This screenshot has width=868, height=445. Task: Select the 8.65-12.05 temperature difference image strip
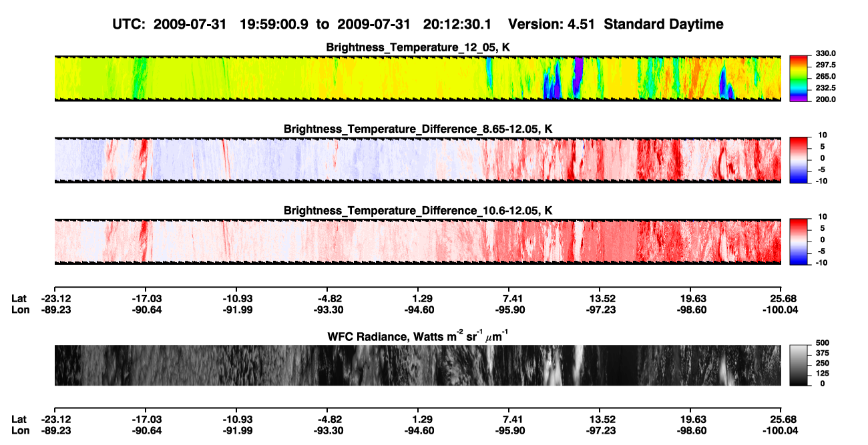(417, 160)
